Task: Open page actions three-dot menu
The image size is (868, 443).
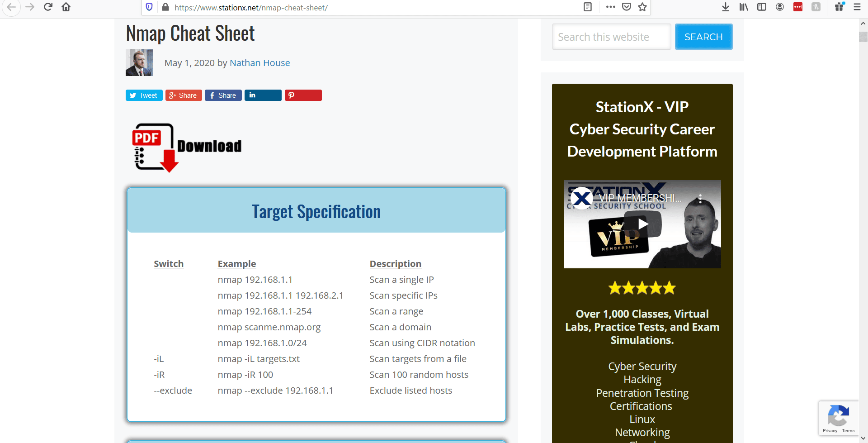Action: pyautogui.click(x=611, y=7)
